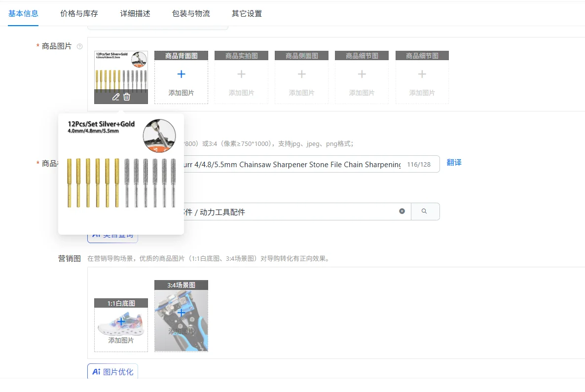This screenshot has width=585, height=392.
Task: Switch to the 包装与物流 tab
Action: [191, 14]
